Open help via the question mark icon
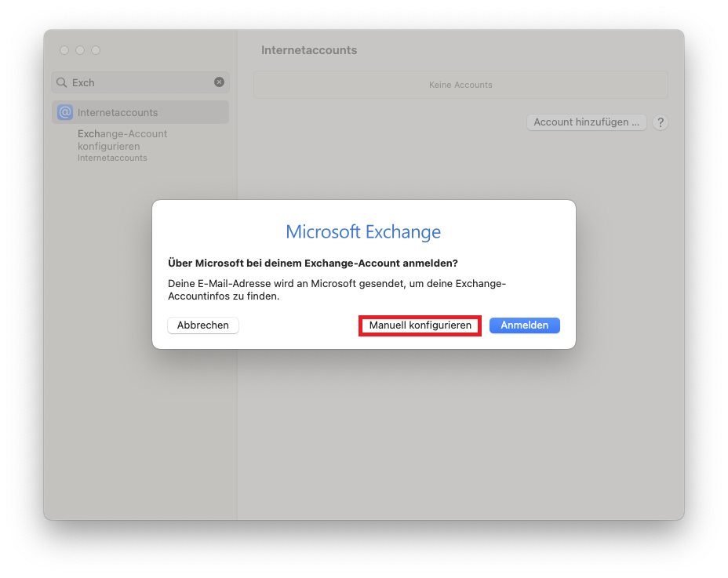Image resolution: width=728 pixels, height=578 pixels. click(660, 122)
